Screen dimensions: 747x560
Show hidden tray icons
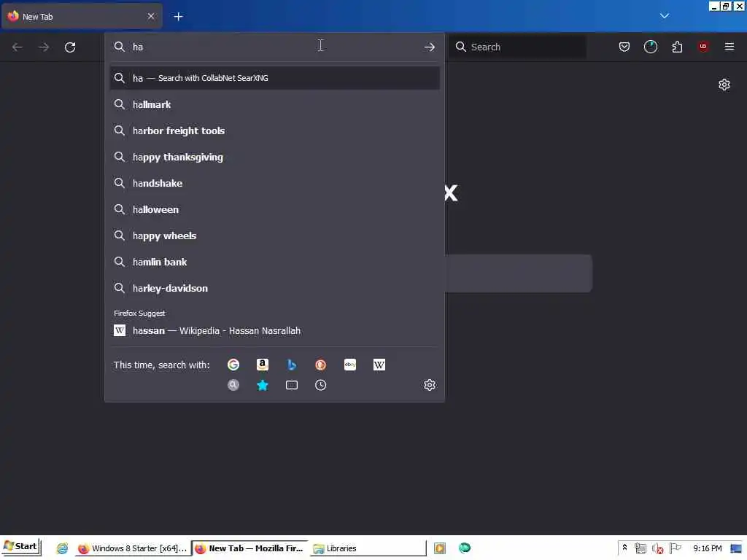624,548
